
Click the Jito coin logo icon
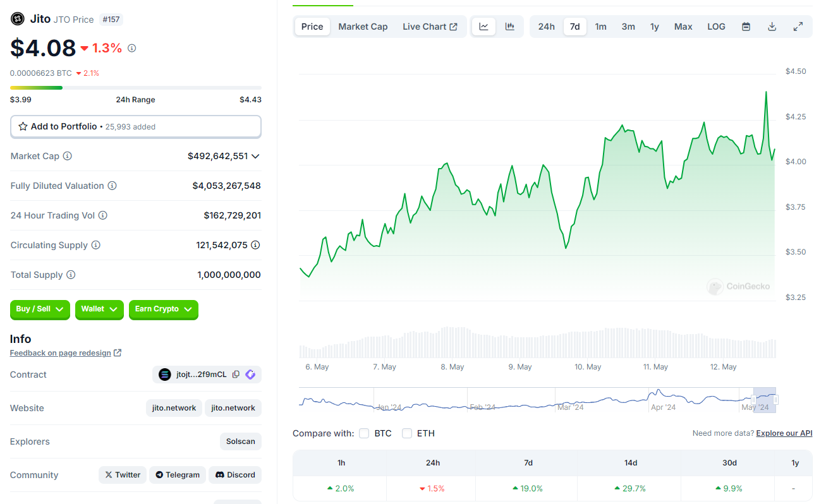[18, 19]
